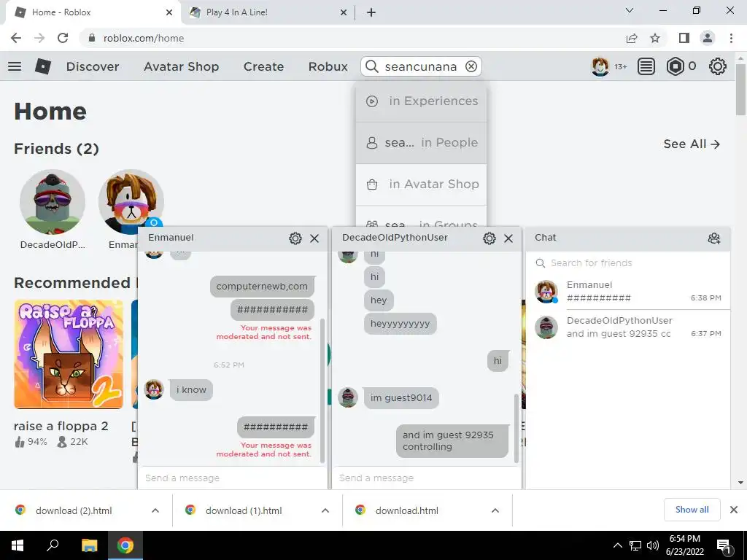Expand download (2).html options arrow
The image size is (747, 560).
click(x=155, y=510)
